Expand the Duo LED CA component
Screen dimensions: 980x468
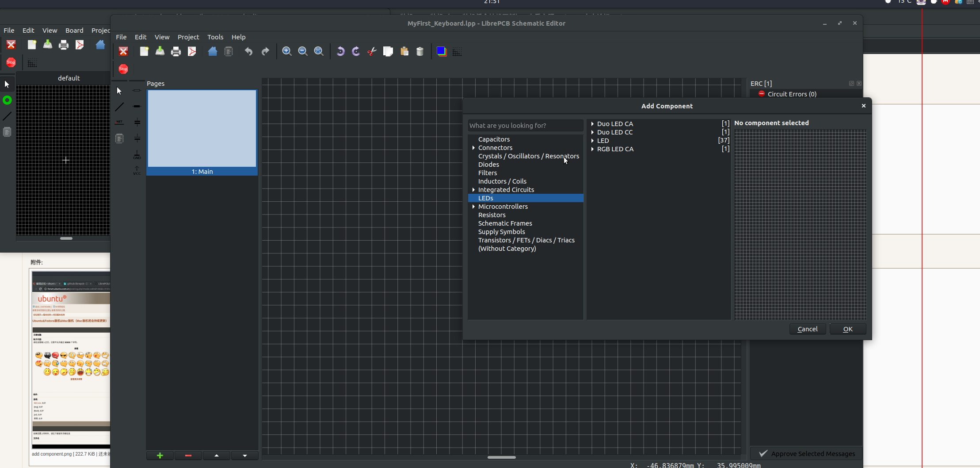click(x=592, y=124)
